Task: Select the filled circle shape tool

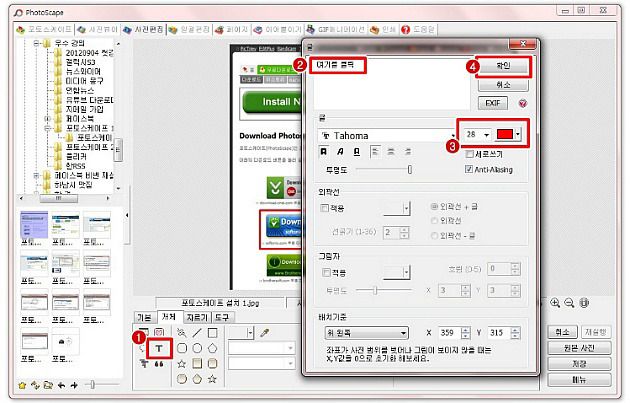Action: pyautogui.click(x=182, y=379)
